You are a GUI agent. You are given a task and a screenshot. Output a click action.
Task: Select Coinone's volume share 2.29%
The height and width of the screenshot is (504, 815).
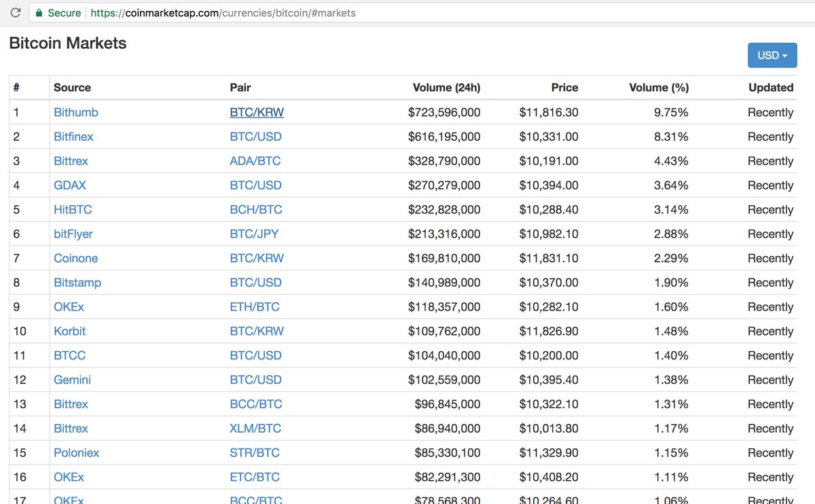pos(671,258)
